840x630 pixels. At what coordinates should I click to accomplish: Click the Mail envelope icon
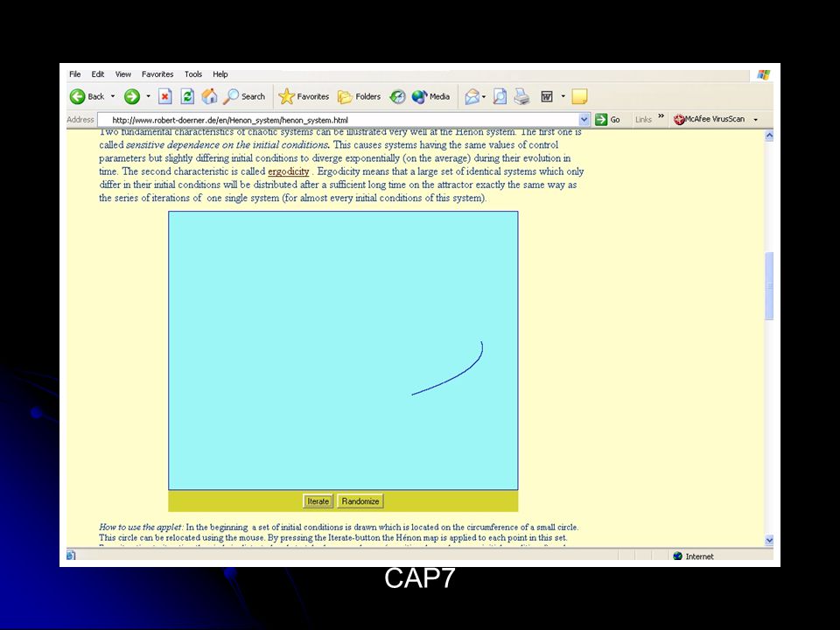pyautogui.click(x=472, y=96)
